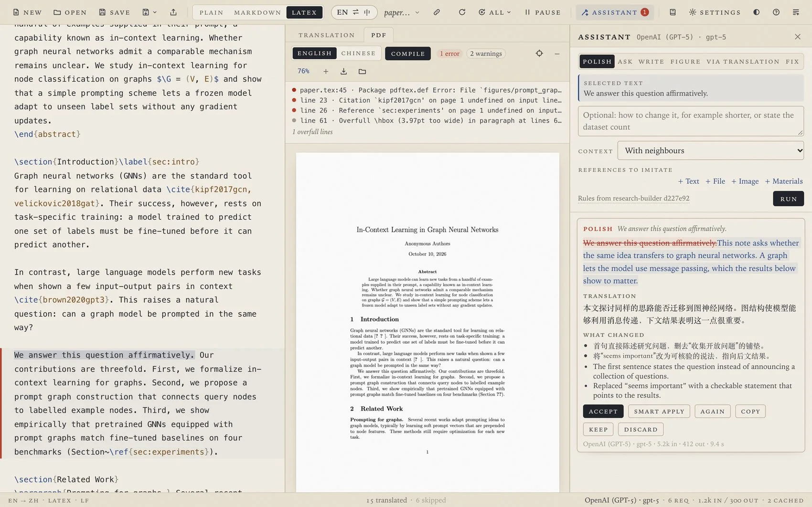
Task: Click the locate crosshair icon in PDF pane
Action: [539, 53]
